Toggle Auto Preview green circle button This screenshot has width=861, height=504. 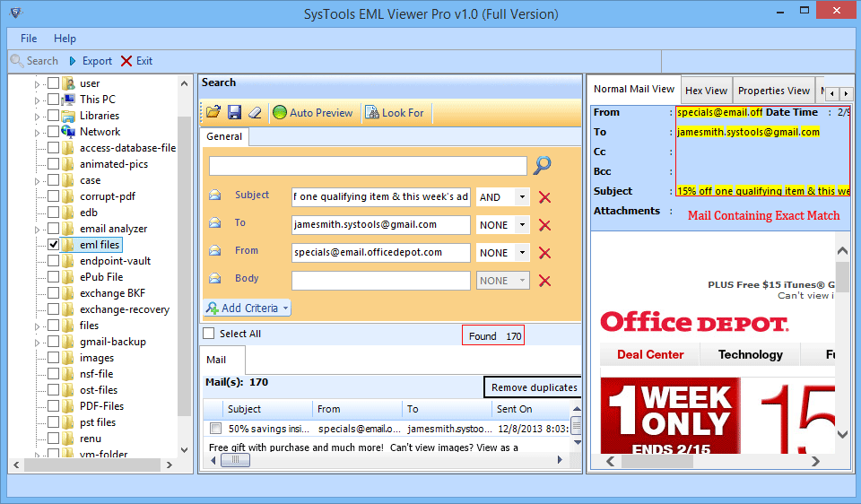(x=313, y=113)
